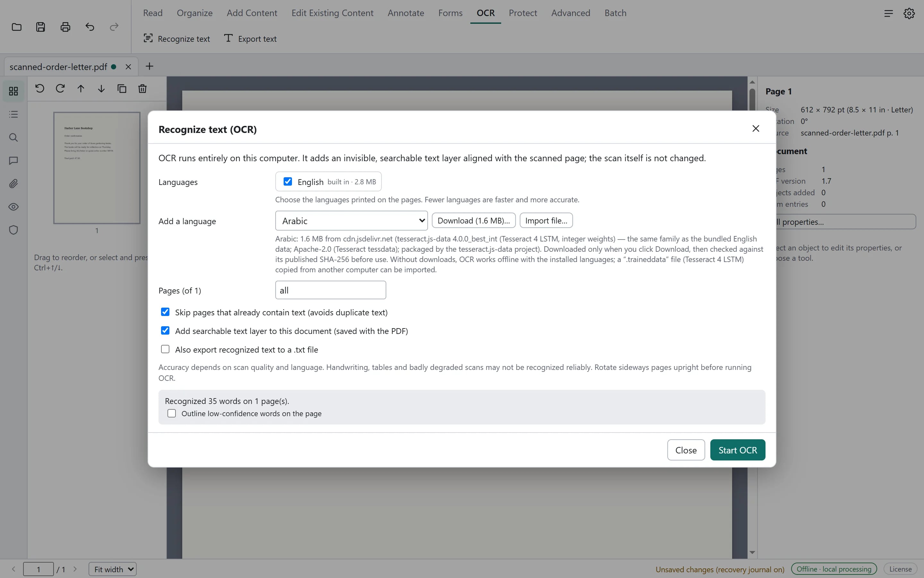Duplicate the selected page
The image size is (924, 578).
pos(122,89)
